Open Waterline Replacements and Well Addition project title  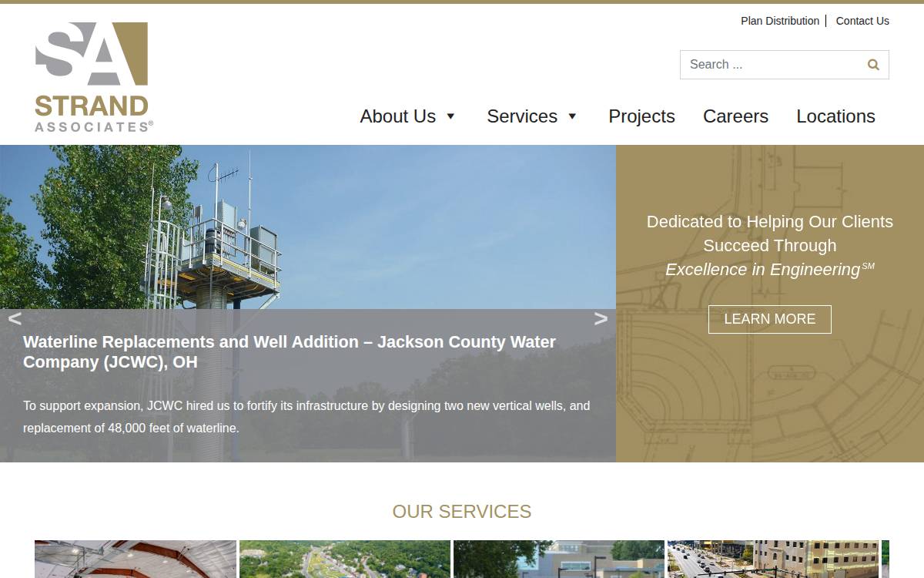pos(290,351)
